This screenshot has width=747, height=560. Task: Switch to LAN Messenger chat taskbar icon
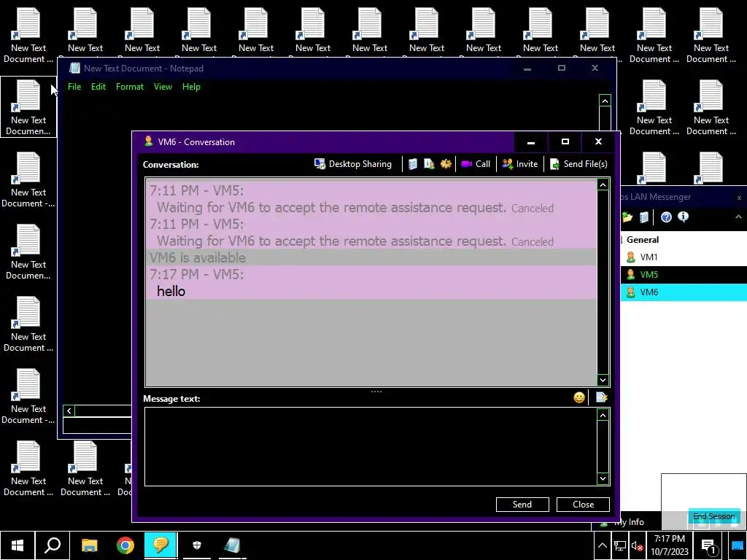160,545
